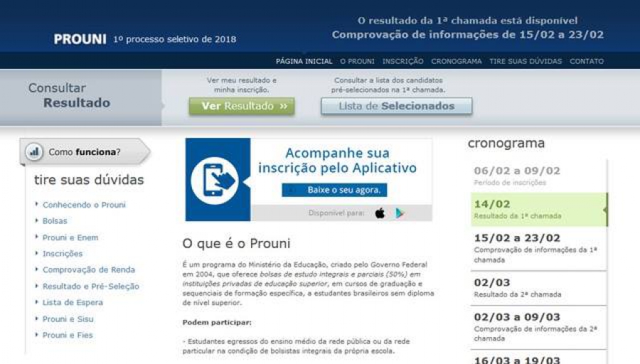
Task: Select the 02/03 a 09/03 schedule entry
Action: (538, 327)
